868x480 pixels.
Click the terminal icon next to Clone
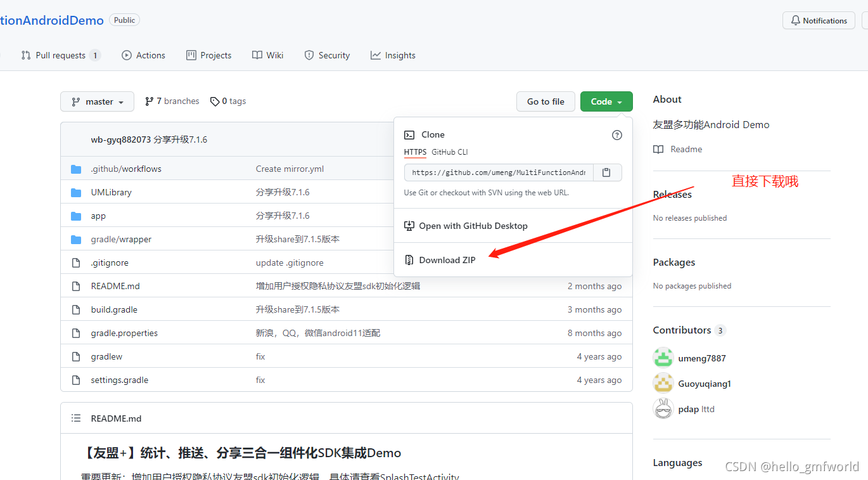pos(409,134)
